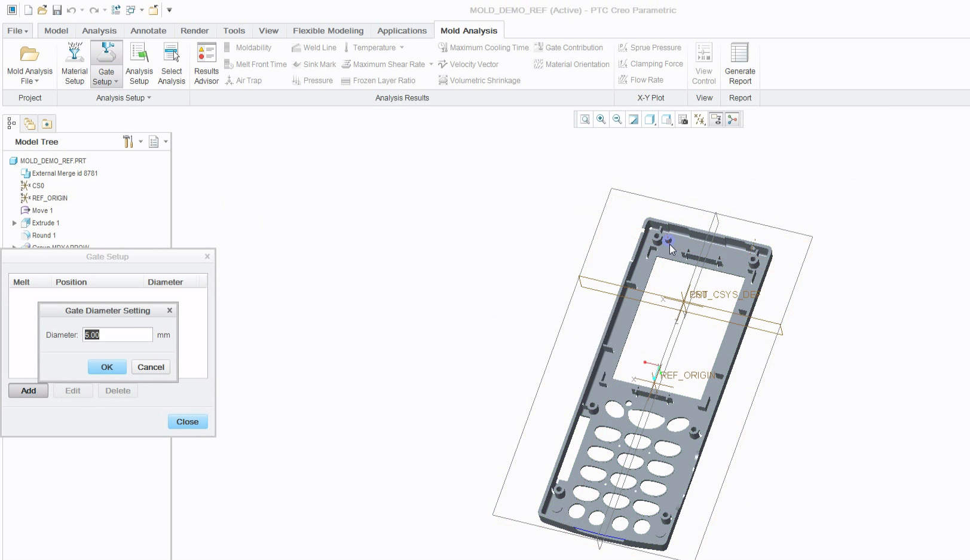Dismiss Gate Diameter Setting with X

coord(170,310)
